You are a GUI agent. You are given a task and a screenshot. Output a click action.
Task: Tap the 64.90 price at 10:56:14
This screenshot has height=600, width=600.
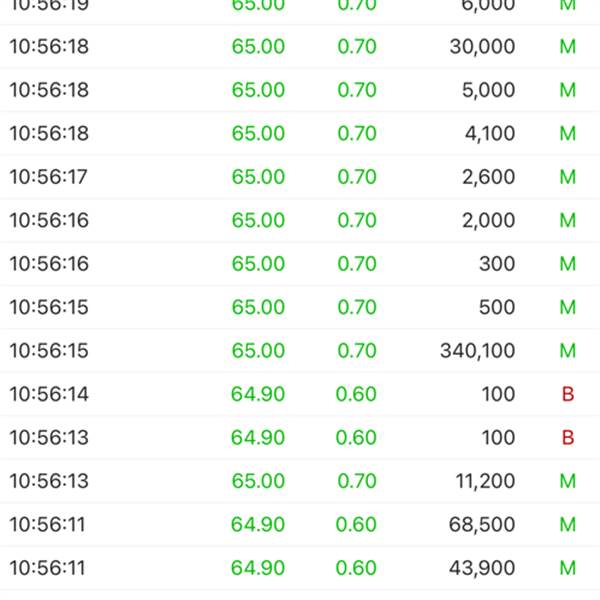click(x=258, y=394)
